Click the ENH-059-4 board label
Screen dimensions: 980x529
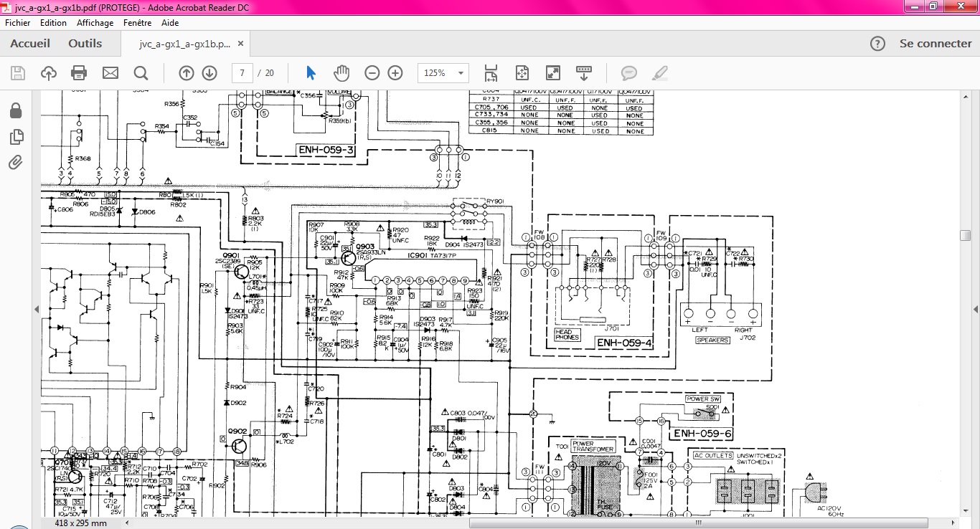pyautogui.click(x=624, y=343)
